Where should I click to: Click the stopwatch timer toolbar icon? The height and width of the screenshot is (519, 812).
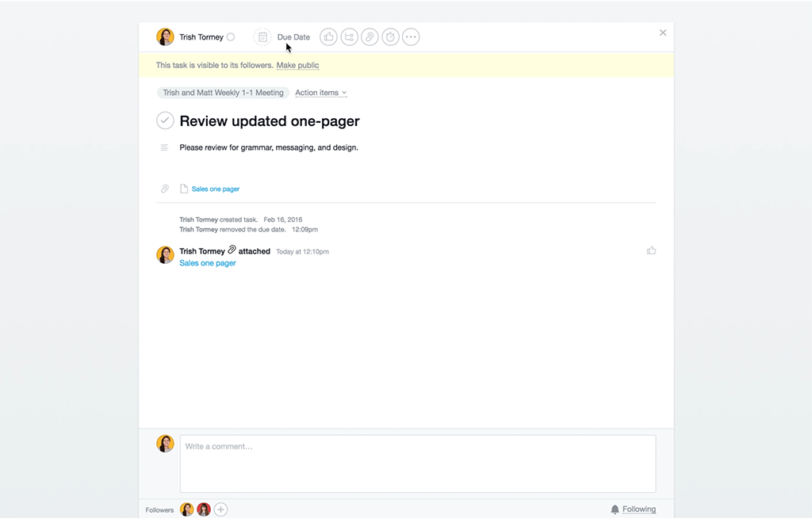[390, 37]
